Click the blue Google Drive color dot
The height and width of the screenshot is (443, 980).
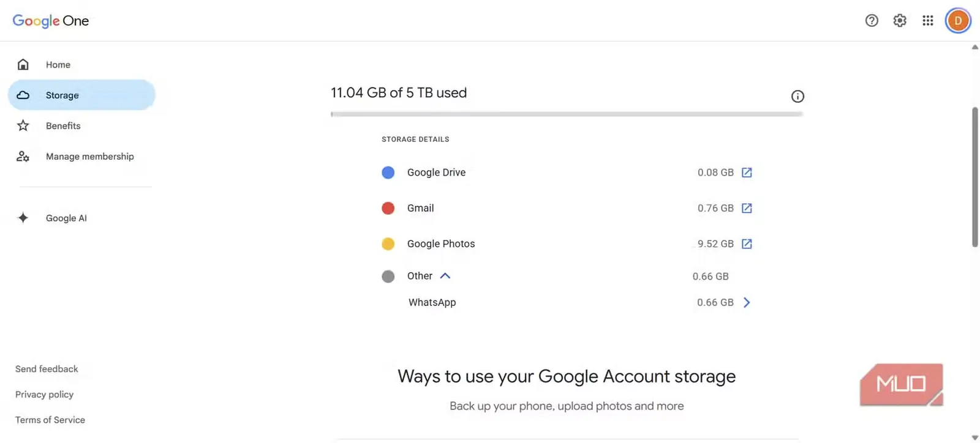coord(388,173)
